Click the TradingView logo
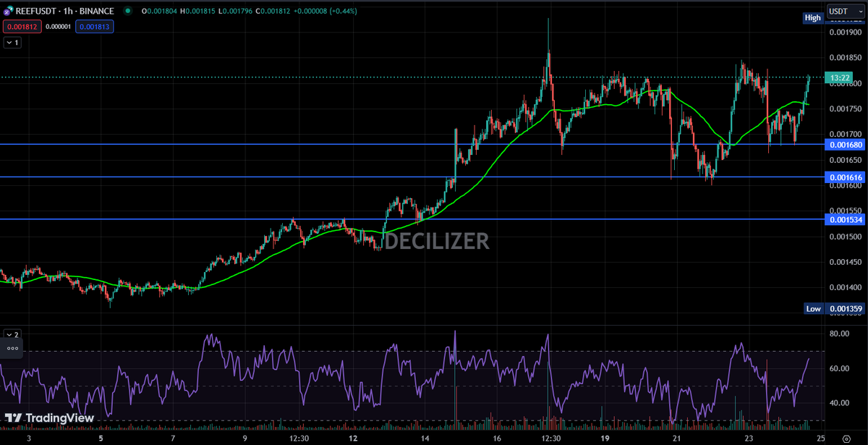 [x=49, y=418]
